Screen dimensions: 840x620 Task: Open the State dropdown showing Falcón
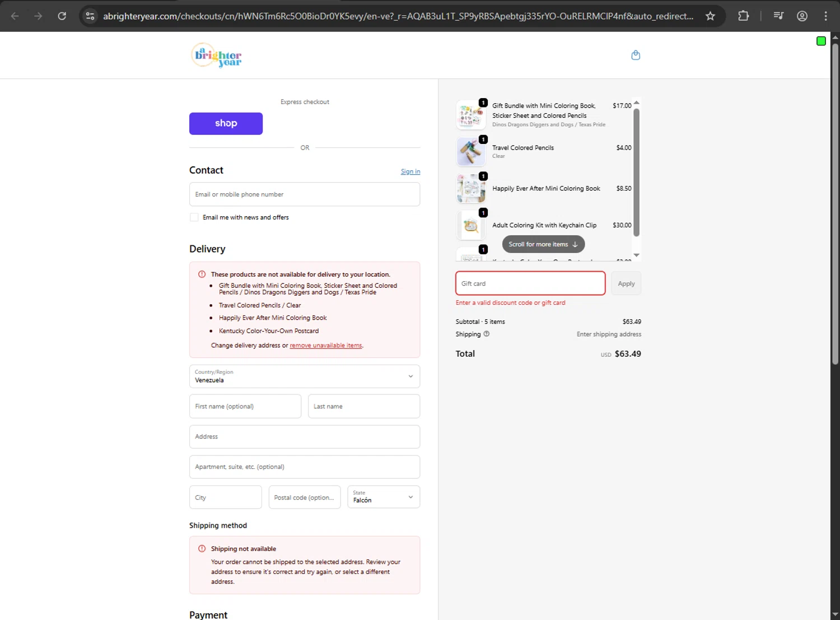[x=384, y=497]
